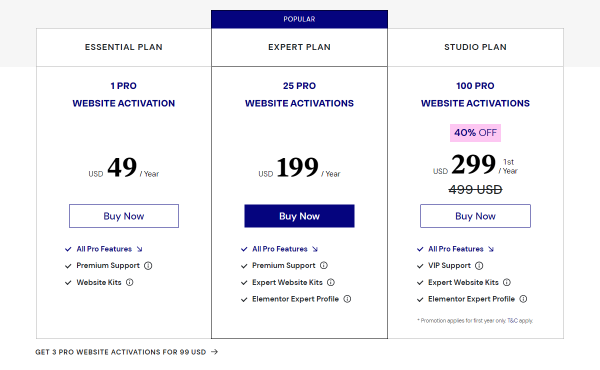The width and height of the screenshot is (600, 370).
Task: Select the Expert Plan header
Action: tap(299, 47)
